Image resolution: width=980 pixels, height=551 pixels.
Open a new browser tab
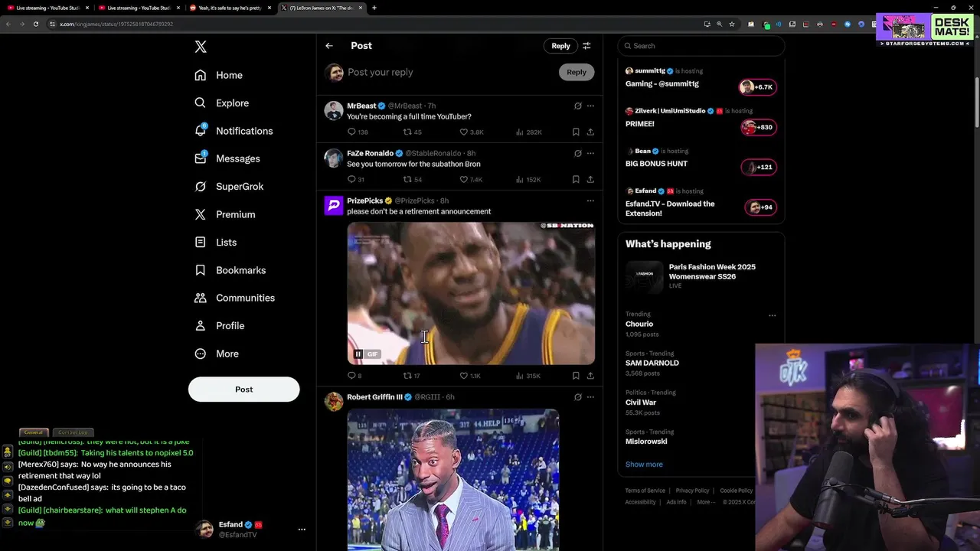[x=374, y=8]
